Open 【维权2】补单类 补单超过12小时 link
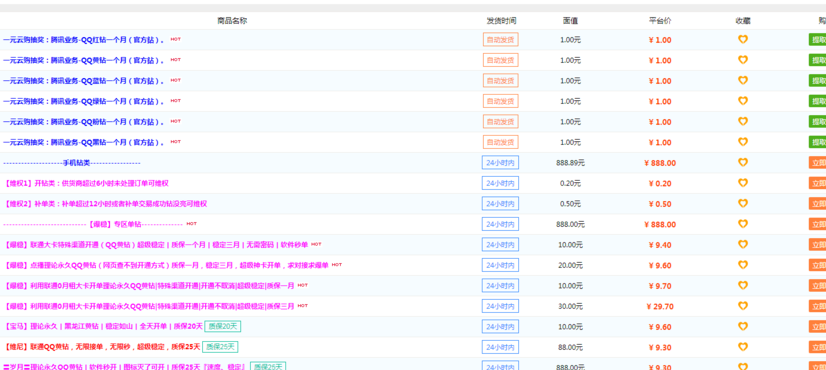The width and height of the screenshot is (826, 370). pyautogui.click(x=105, y=204)
